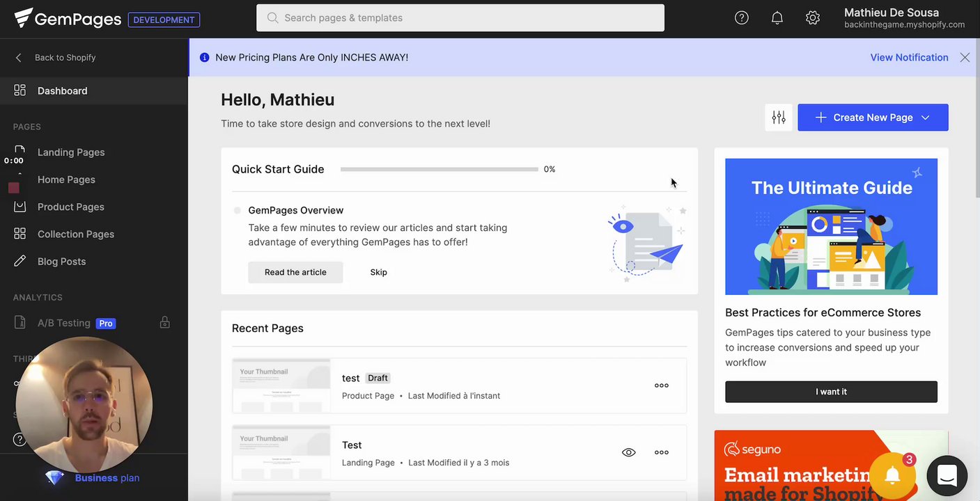Click Best Practices for eCommerce Stores heading
This screenshot has width=980, height=501.
[823, 312]
